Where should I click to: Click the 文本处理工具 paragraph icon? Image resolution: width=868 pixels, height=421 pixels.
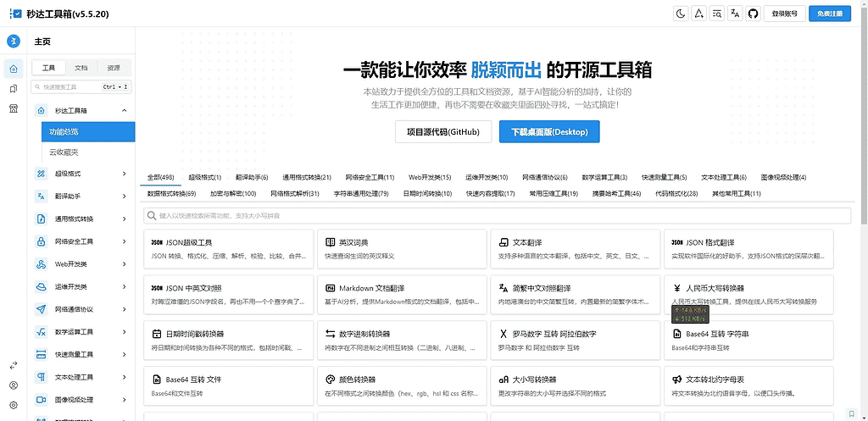[41, 377]
